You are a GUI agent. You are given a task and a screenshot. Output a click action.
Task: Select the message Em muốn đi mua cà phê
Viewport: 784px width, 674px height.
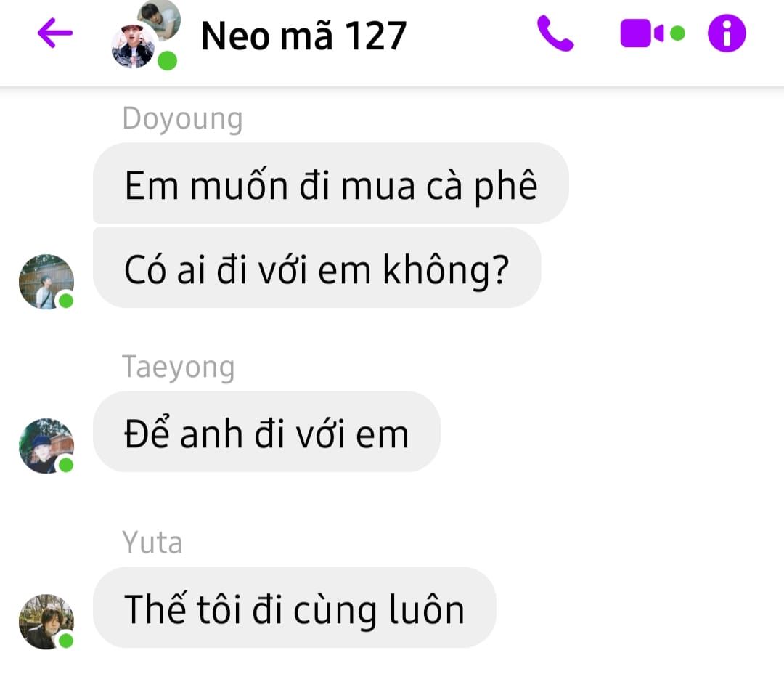[x=330, y=183]
